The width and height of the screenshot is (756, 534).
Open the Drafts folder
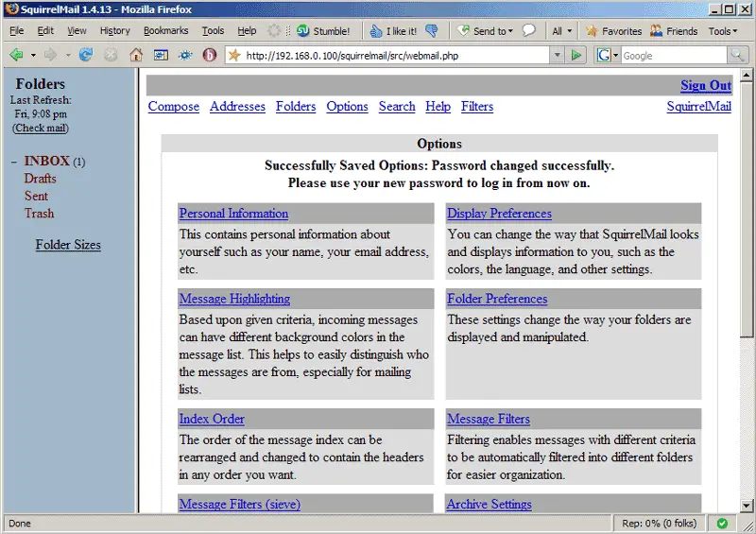pos(40,179)
